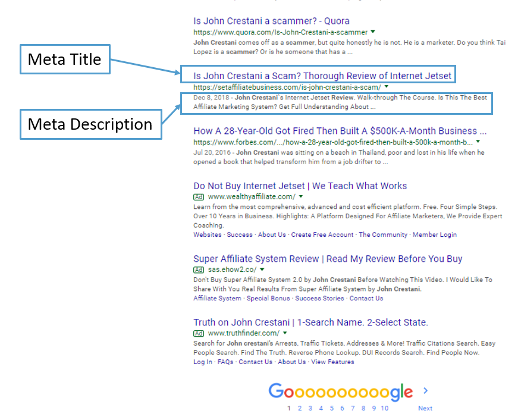
Task: Click the Ad badge next to truthfinder.com
Action: pyautogui.click(x=199, y=333)
